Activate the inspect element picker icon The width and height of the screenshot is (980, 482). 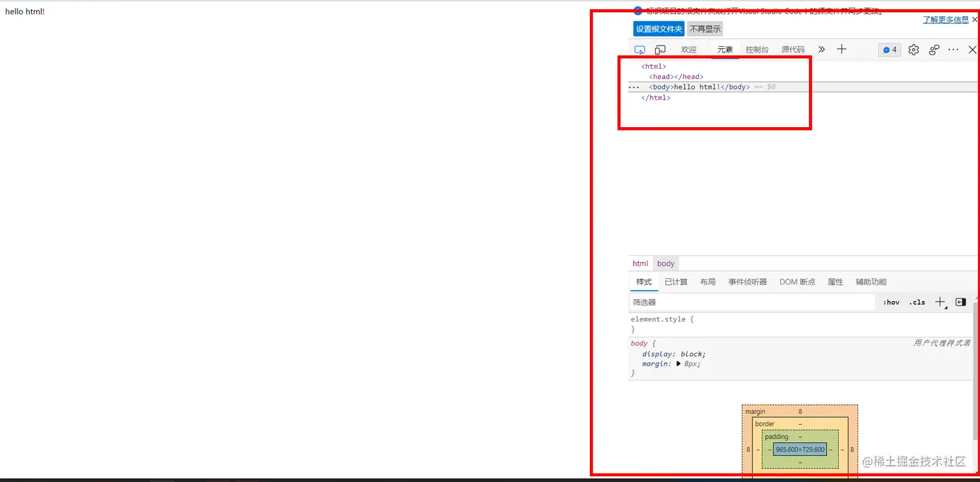pyautogui.click(x=640, y=50)
